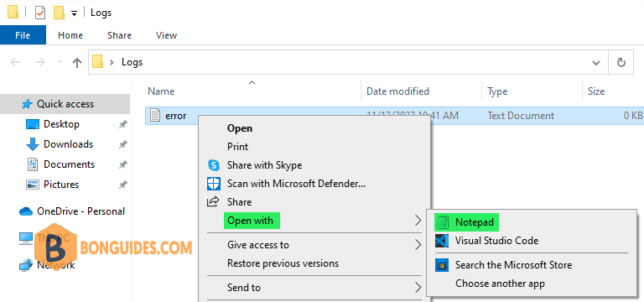This screenshot has width=644, height=302.
Task: Click the folder icon in the address bar
Action: coord(98,62)
